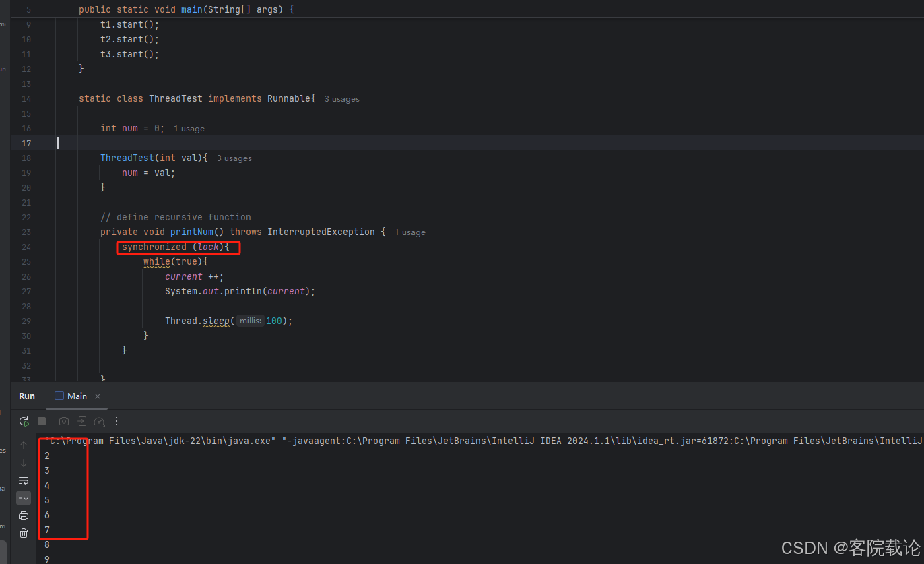Open '3 usages' hint beside ThreadTest constructor
Image resolution: width=924 pixels, height=564 pixels.
(234, 158)
